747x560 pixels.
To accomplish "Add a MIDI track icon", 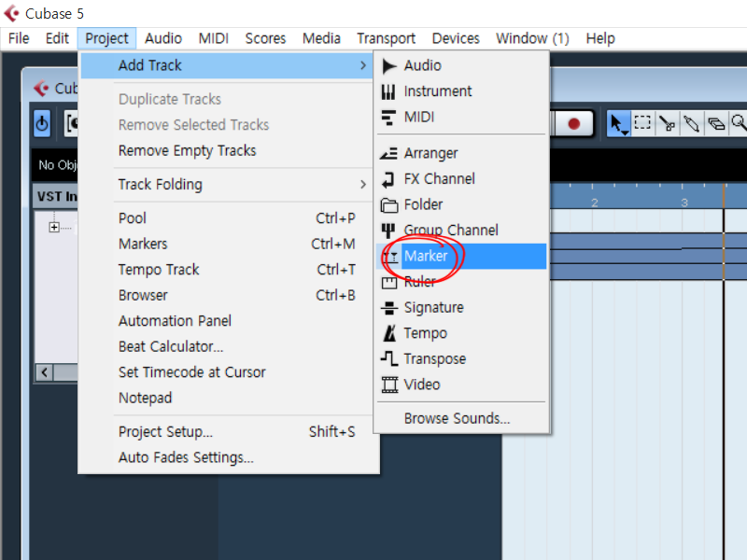I will click(388, 118).
